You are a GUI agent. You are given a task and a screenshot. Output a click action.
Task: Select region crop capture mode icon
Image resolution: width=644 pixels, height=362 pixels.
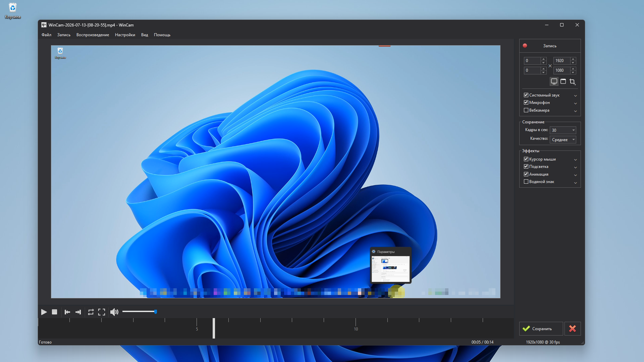573,81
